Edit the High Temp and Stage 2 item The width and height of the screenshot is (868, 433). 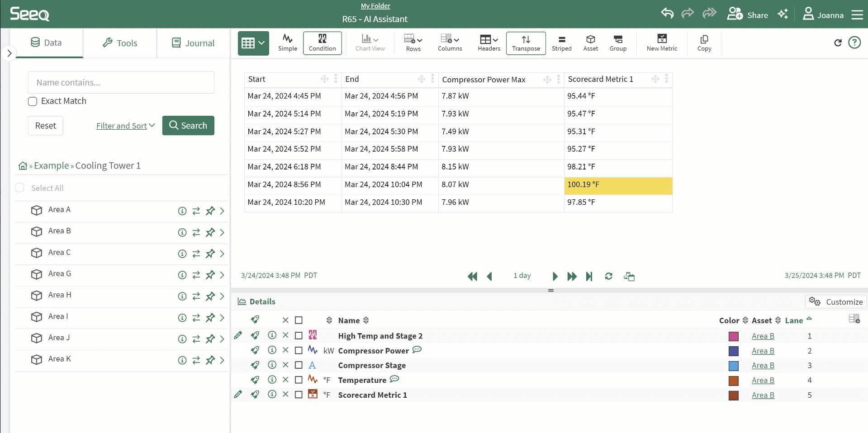click(x=238, y=335)
